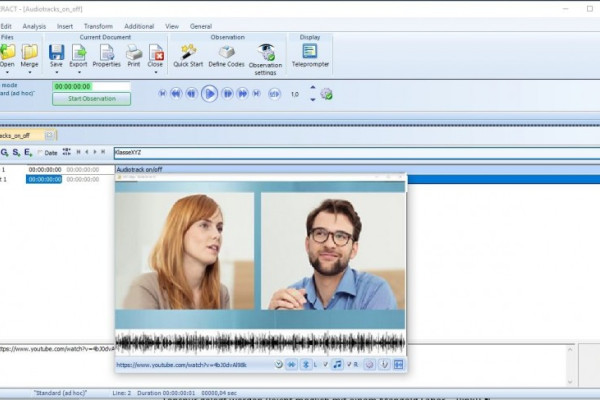Expand the Export dropdown arrow

pyautogui.click(x=79, y=72)
